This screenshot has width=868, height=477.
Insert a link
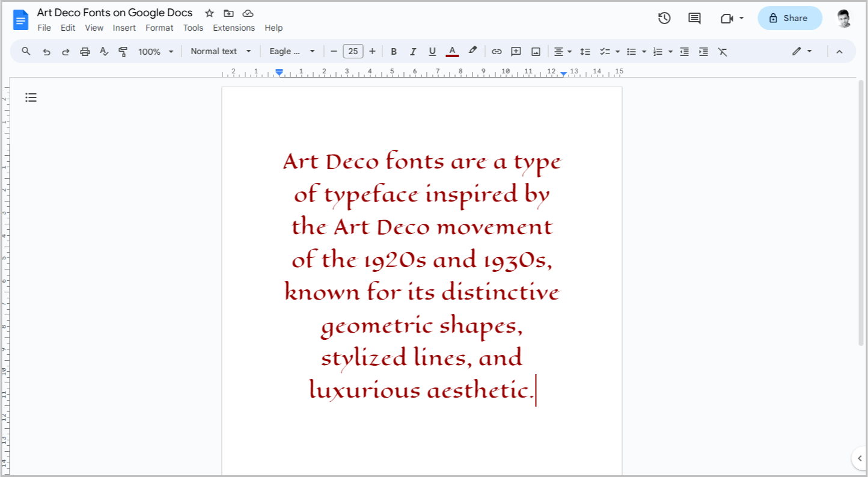[497, 51]
